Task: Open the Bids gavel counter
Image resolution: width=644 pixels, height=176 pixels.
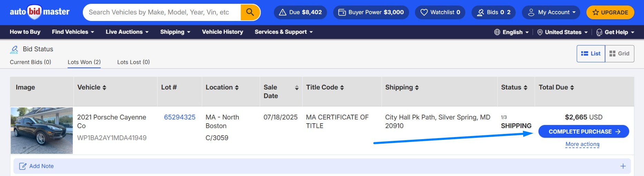Action: coord(493,12)
